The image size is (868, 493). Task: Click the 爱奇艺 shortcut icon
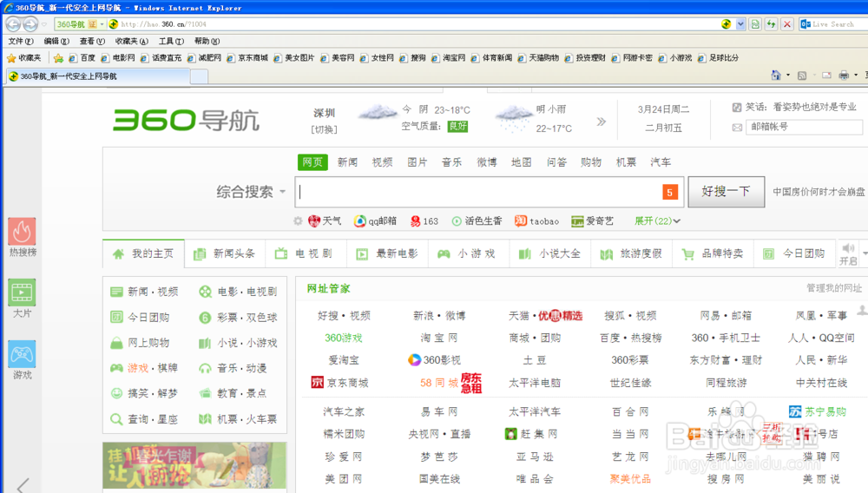click(577, 220)
